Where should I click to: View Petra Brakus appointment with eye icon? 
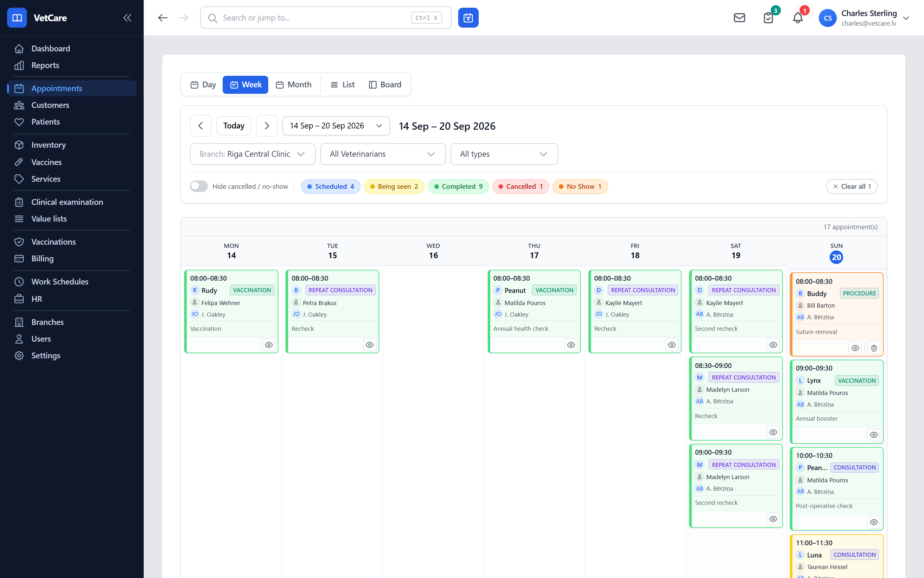(370, 345)
